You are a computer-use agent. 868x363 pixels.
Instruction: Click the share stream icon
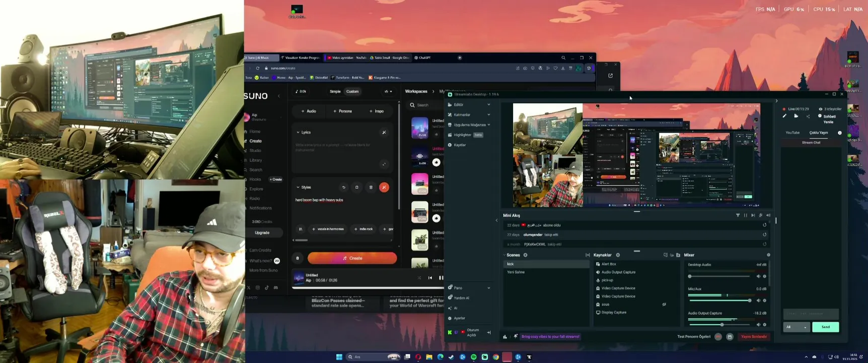808,116
